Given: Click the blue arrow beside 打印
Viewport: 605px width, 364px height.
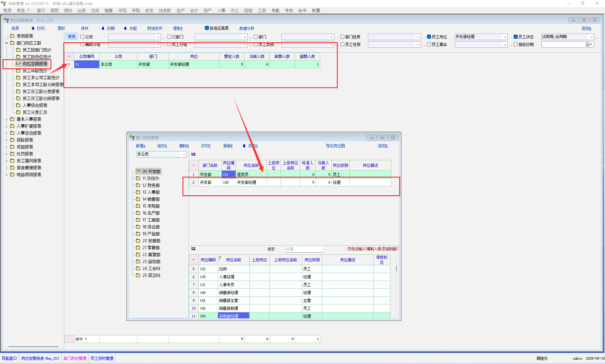Looking at the screenshot, I should tap(33, 28).
